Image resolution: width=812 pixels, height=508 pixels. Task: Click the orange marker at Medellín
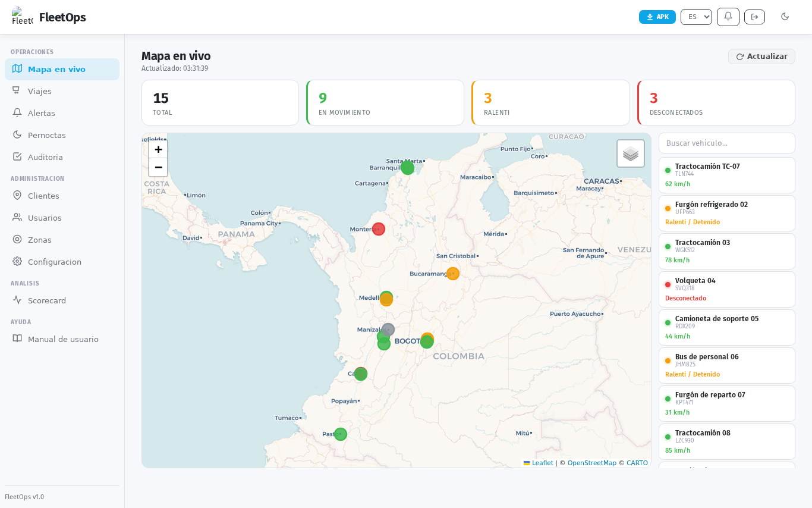click(x=386, y=300)
